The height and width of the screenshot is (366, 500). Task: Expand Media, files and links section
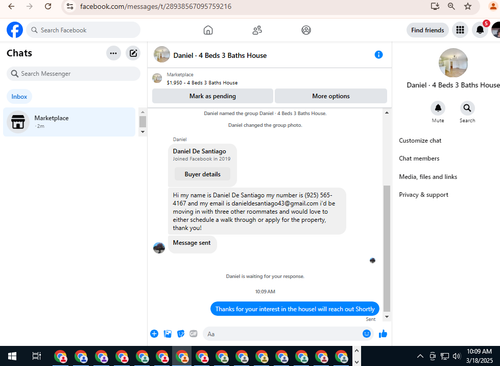pyautogui.click(x=428, y=177)
